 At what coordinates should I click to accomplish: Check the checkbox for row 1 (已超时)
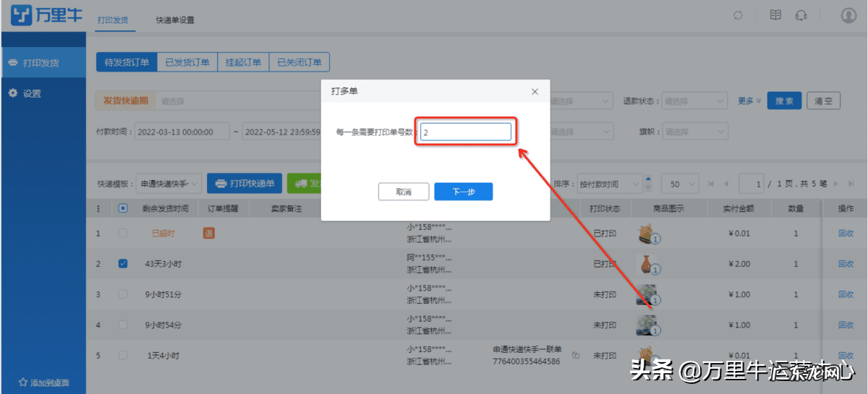[123, 233]
